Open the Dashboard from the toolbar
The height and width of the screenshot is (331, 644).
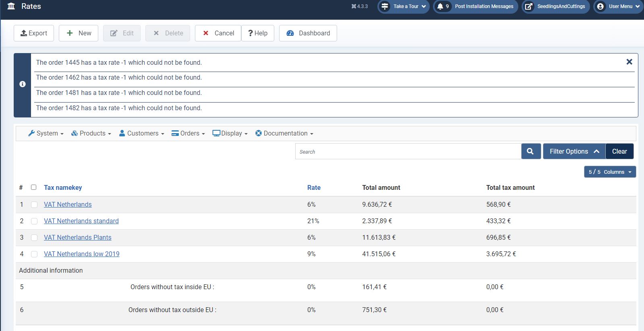(x=308, y=33)
